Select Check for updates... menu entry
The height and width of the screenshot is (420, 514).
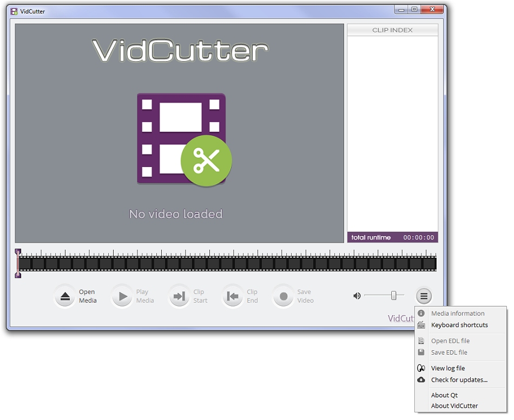461,380
